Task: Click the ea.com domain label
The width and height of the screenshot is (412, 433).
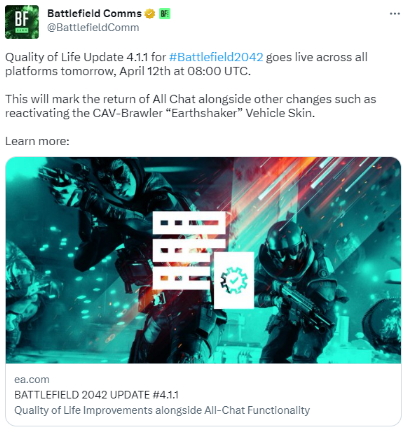Action: pyautogui.click(x=32, y=379)
